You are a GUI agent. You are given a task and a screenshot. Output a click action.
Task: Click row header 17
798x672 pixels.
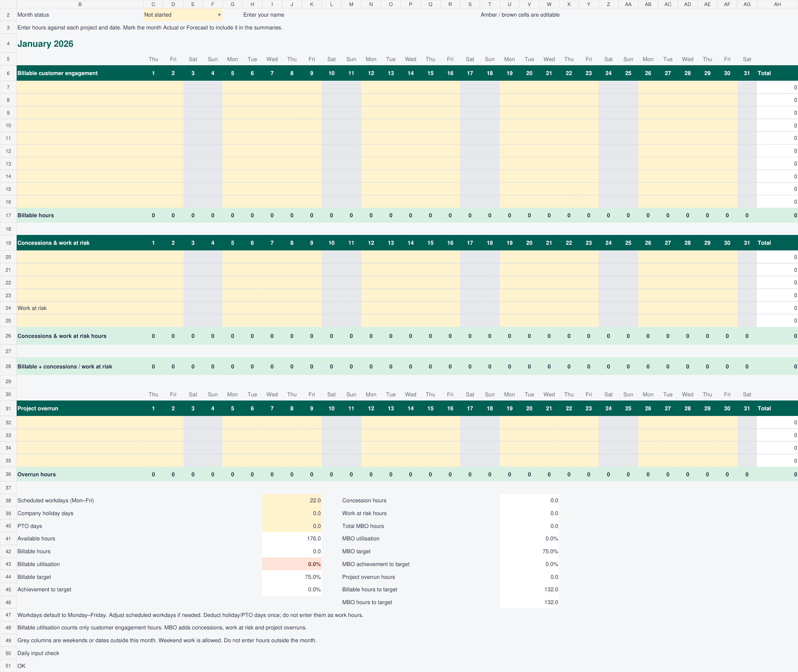[8, 215]
